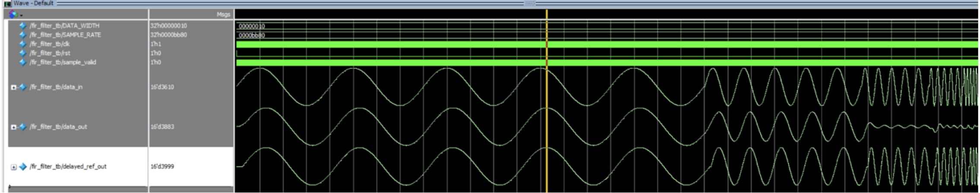
Task: Click the SAMPLE_RATE signal diamond icon
Action: pos(23,35)
